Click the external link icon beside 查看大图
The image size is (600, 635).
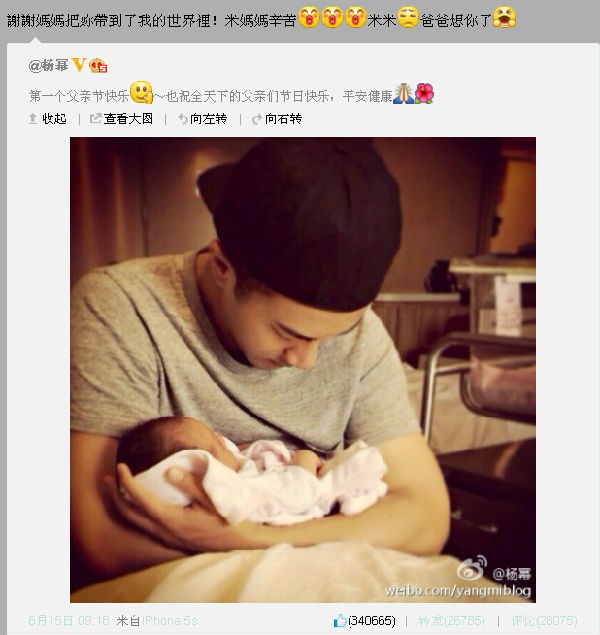coord(96,118)
